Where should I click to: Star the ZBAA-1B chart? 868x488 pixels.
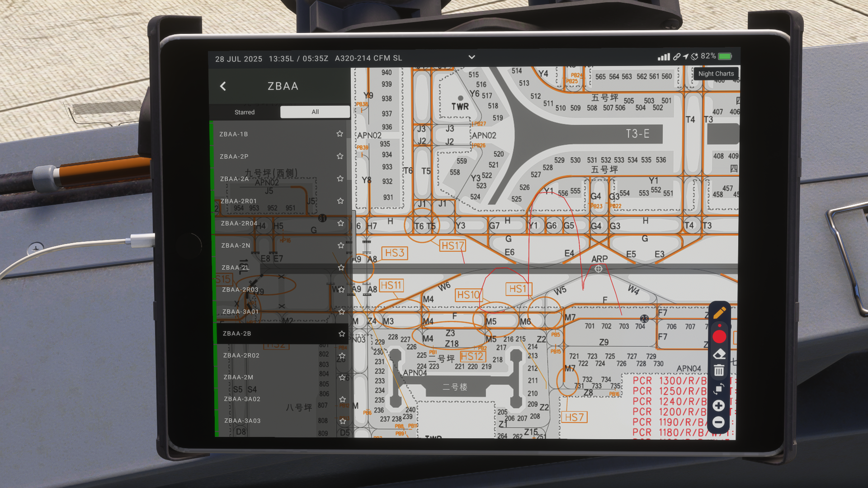click(340, 134)
